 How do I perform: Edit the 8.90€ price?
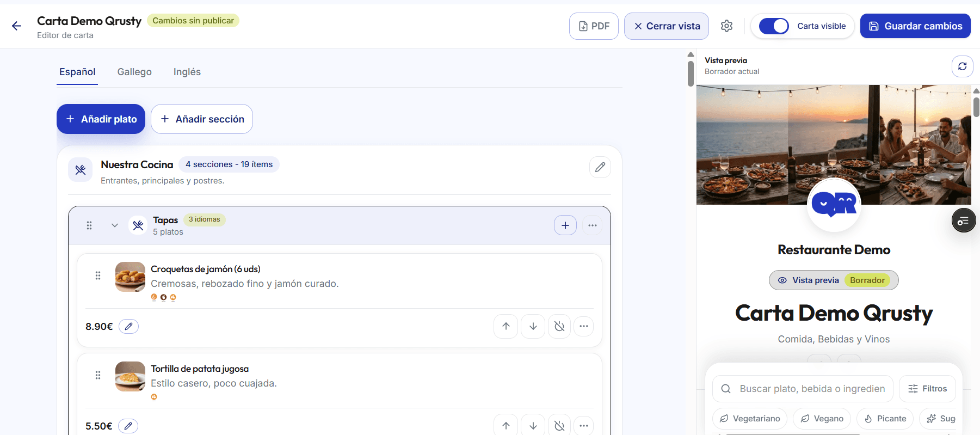pos(128,326)
